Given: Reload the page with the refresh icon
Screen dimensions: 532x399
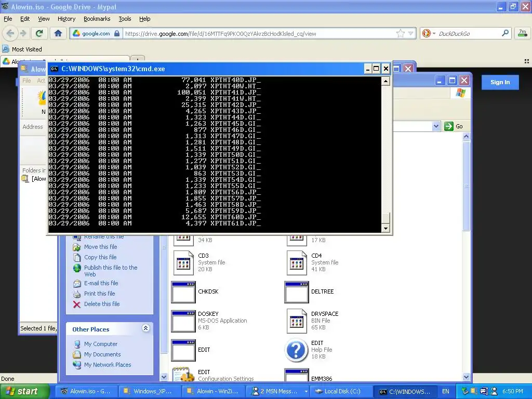Looking at the screenshot, I should point(39,33).
